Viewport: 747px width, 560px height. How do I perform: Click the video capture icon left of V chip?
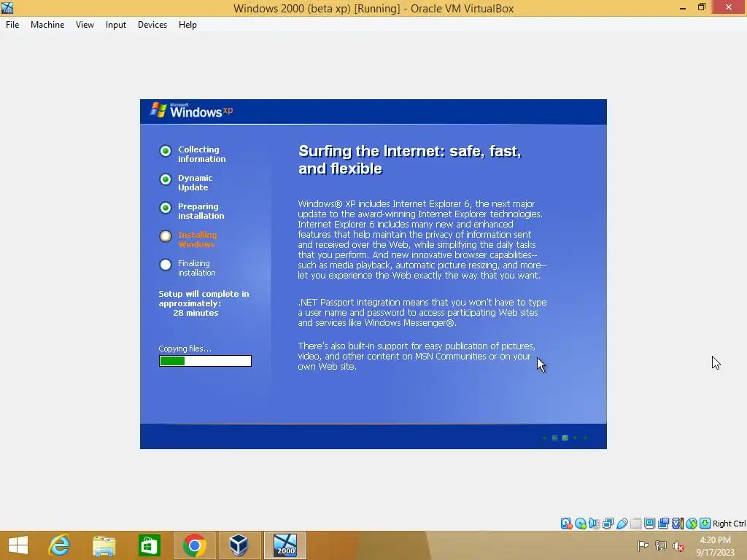(x=663, y=524)
